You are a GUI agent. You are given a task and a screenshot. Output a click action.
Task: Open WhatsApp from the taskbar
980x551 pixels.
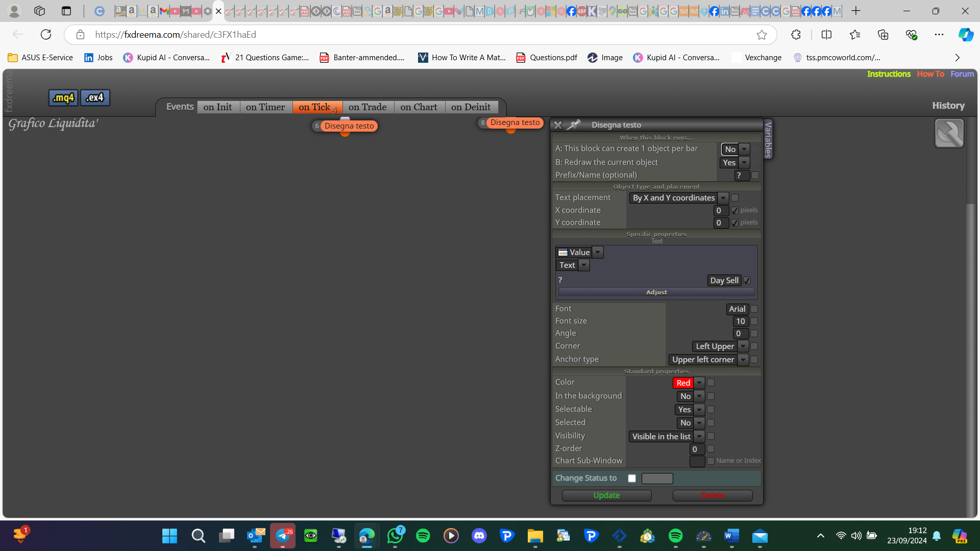395,536
